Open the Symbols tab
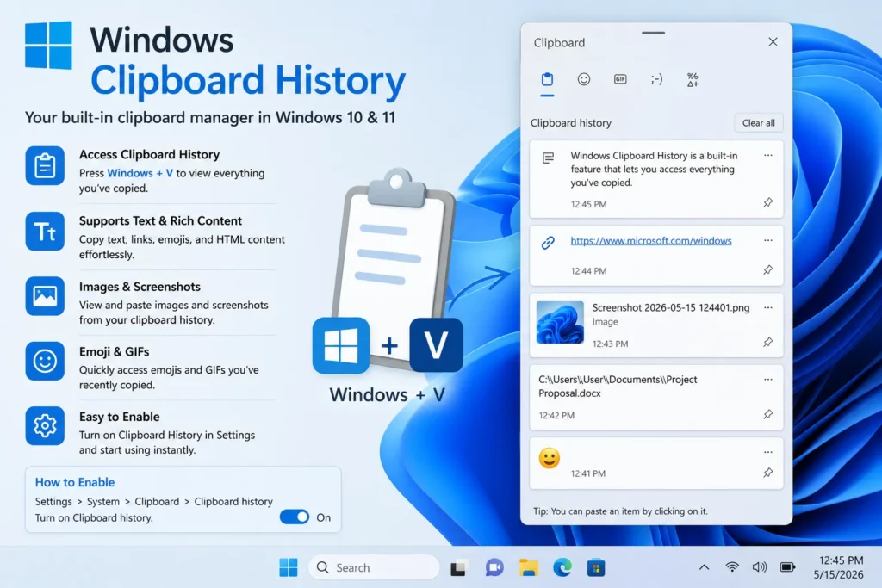882x588 pixels. pos(693,80)
